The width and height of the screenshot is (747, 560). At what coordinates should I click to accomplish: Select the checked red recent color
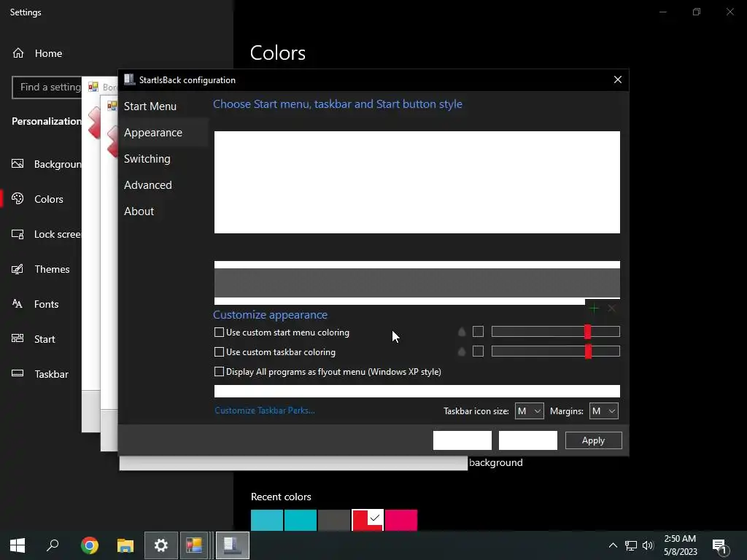pos(368,520)
